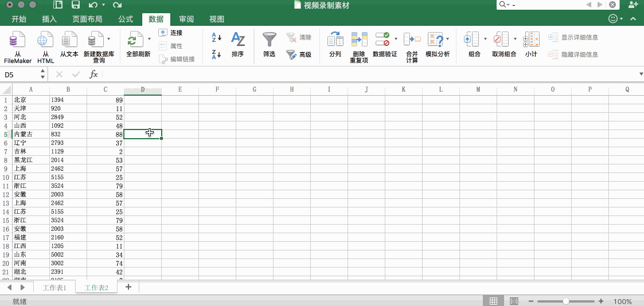The image size is (644, 306).
Task: Open the Formulas (公式) tab
Action: [x=126, y=19]
